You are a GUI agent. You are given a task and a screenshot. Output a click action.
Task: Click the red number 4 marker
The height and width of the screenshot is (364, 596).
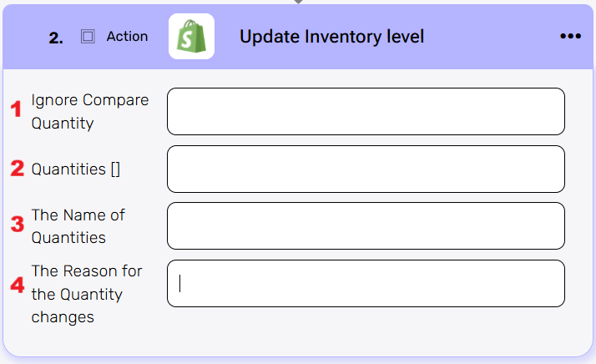pos(17,285)
